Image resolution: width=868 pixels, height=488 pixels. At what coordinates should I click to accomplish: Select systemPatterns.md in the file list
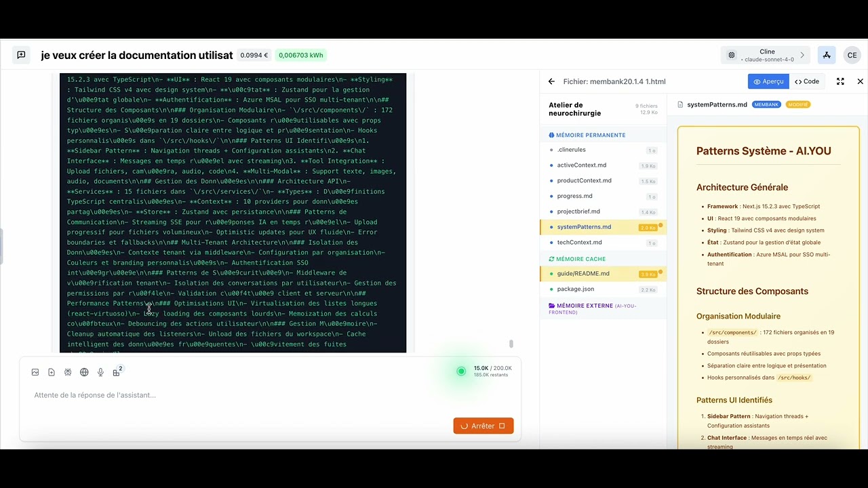pyautogui.click(x=603, y=227)
